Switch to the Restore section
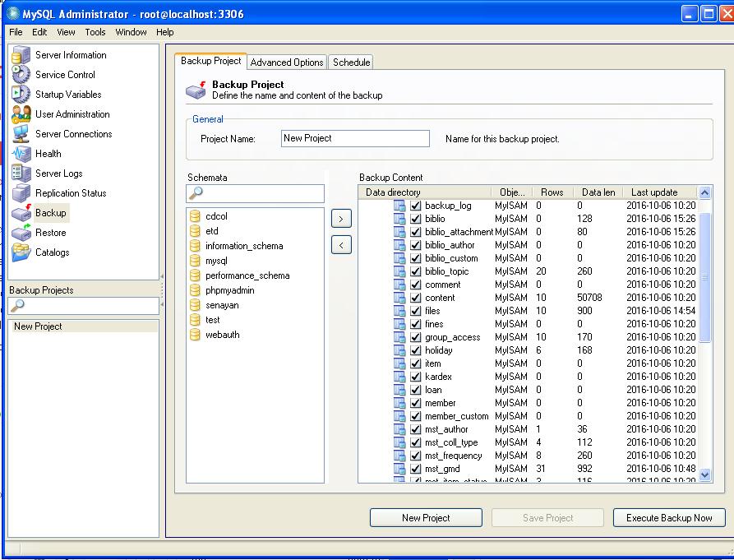This screenshot has height=560, width=734. point(54,233)
